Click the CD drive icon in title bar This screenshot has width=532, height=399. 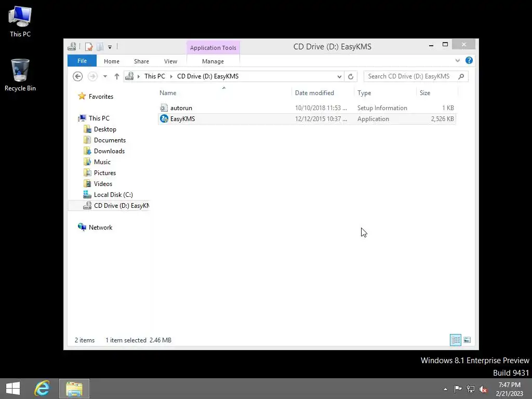tap(72, 46)
